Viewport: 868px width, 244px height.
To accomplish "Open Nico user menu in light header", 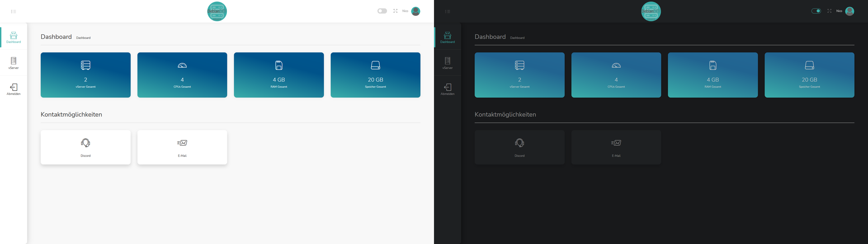I will [x=405, y=11].
